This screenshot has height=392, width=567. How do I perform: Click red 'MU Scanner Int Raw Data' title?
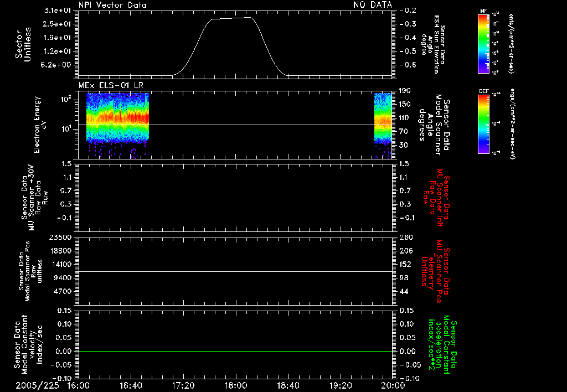click(436, 198)
